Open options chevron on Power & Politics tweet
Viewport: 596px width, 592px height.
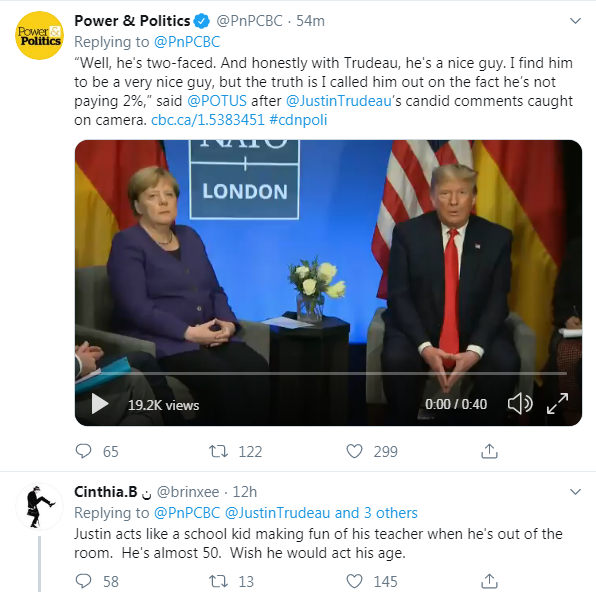(575, 21)
